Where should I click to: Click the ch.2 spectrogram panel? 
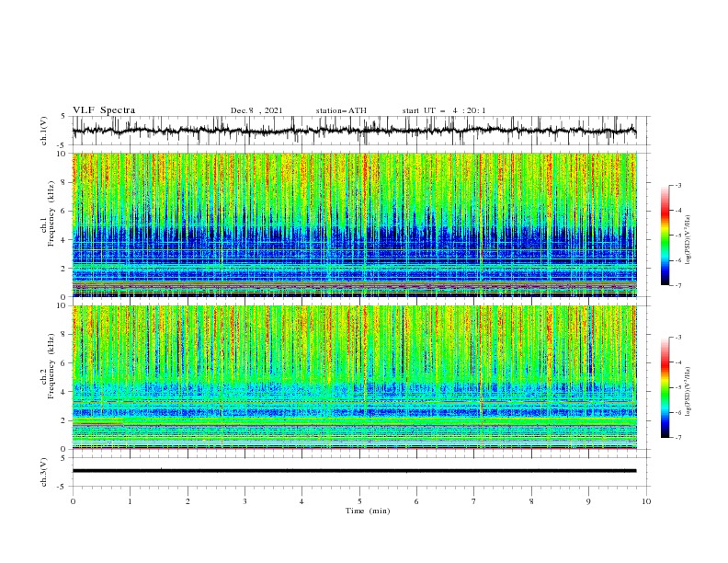[355, 377]
